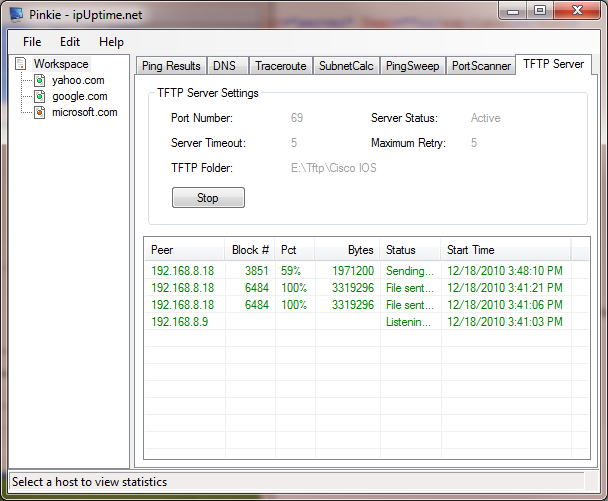Click the Server Status value Active
This screenshot has width=608, height=501.
coord(485,118)
